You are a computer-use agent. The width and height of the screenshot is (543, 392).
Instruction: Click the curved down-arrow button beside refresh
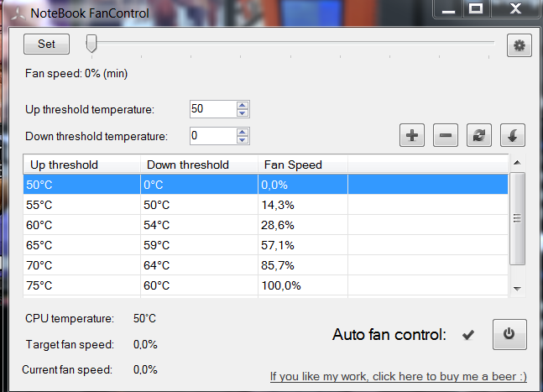513,135
